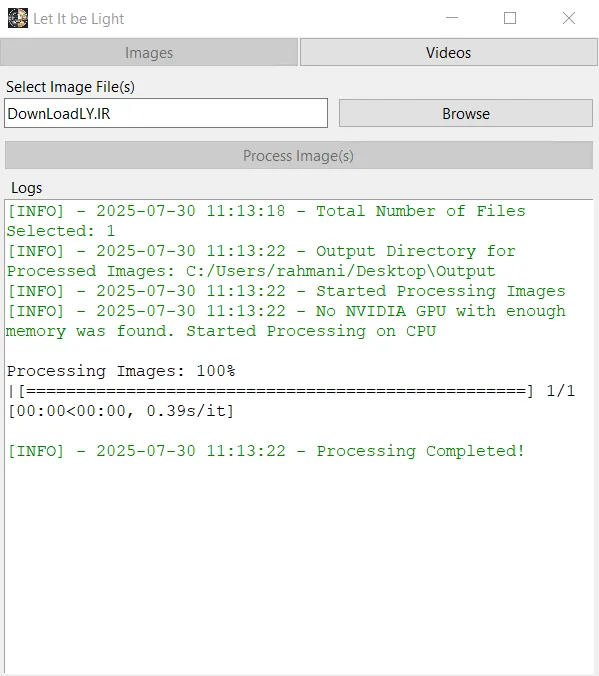Open the Videos tab

[448, 53]
